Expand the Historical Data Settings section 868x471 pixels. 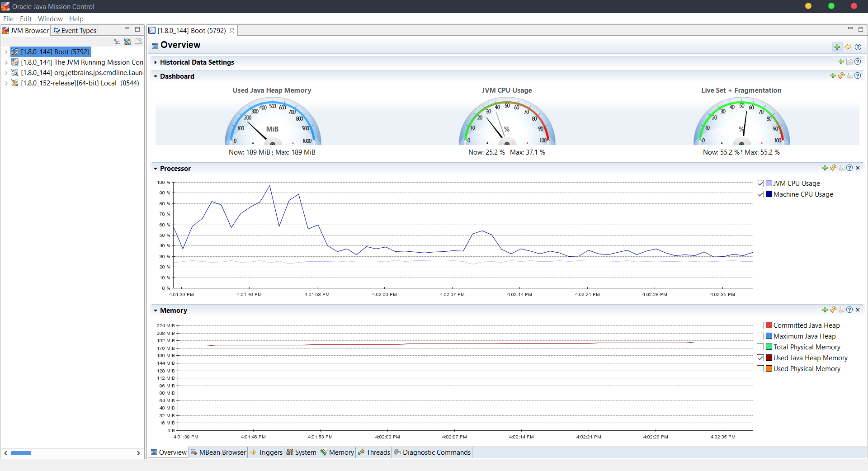coord(156,62)
